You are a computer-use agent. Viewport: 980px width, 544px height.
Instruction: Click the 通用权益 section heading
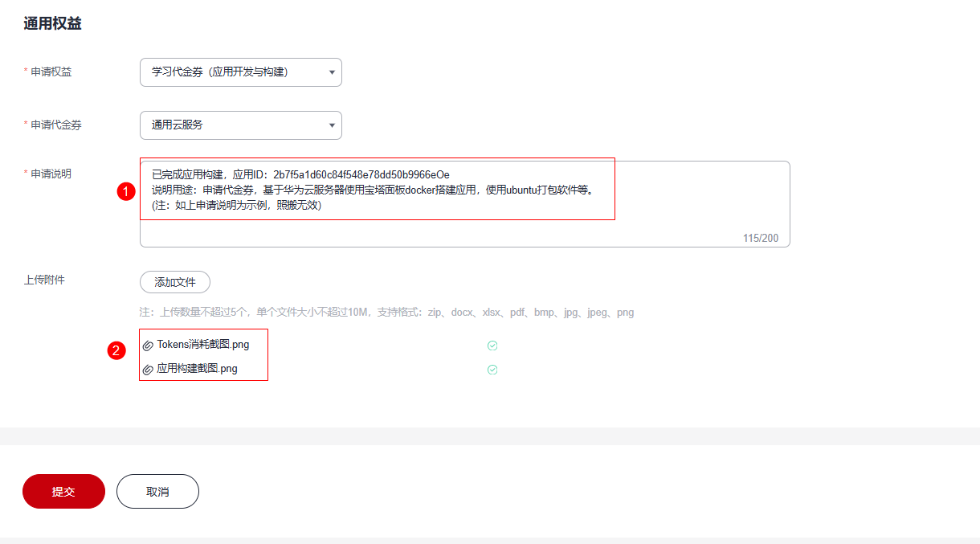[x=52, y=24]
